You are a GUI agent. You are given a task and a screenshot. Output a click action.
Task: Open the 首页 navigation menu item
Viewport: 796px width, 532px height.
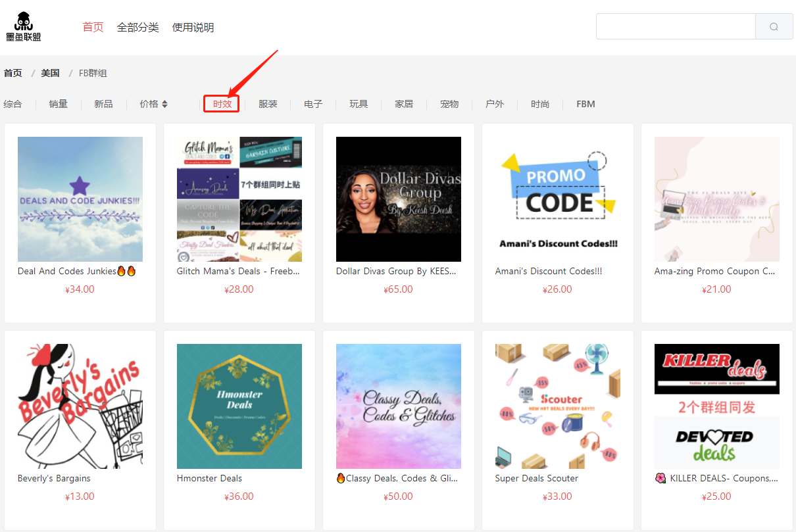(x=93, y=27)
